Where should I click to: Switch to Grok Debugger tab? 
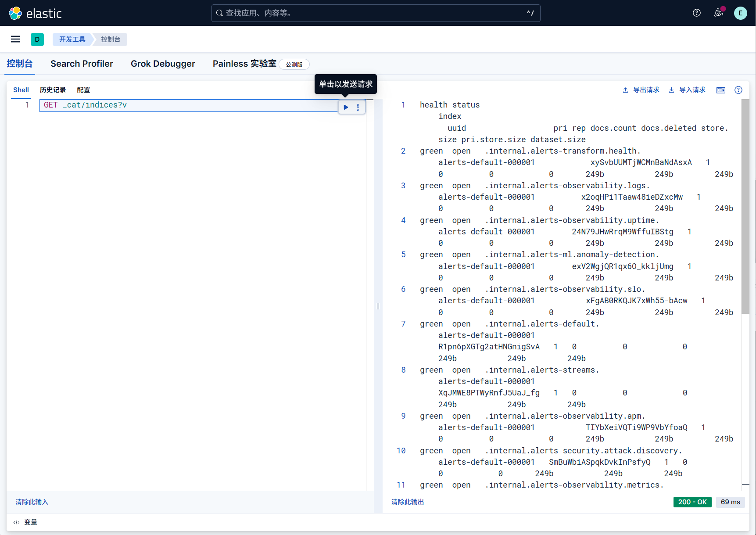click(x=163, y=64)
